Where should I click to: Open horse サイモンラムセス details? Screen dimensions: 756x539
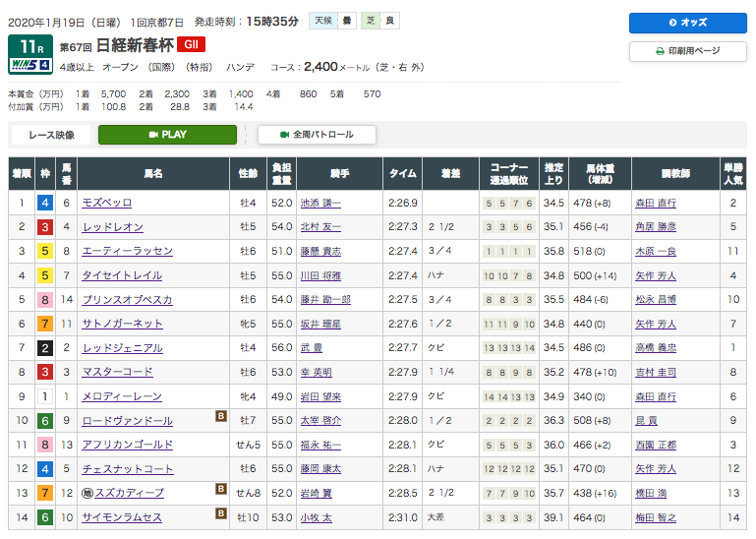coord(122,517)
